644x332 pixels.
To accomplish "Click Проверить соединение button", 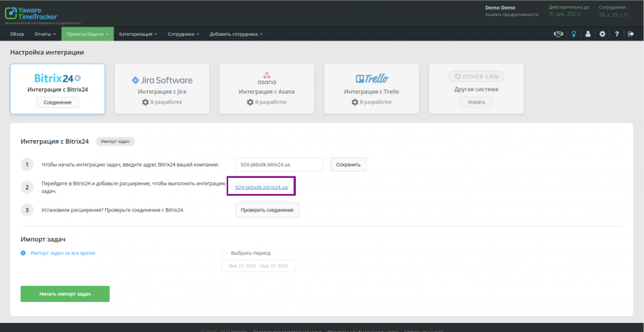I will click(x=267, y=210).
